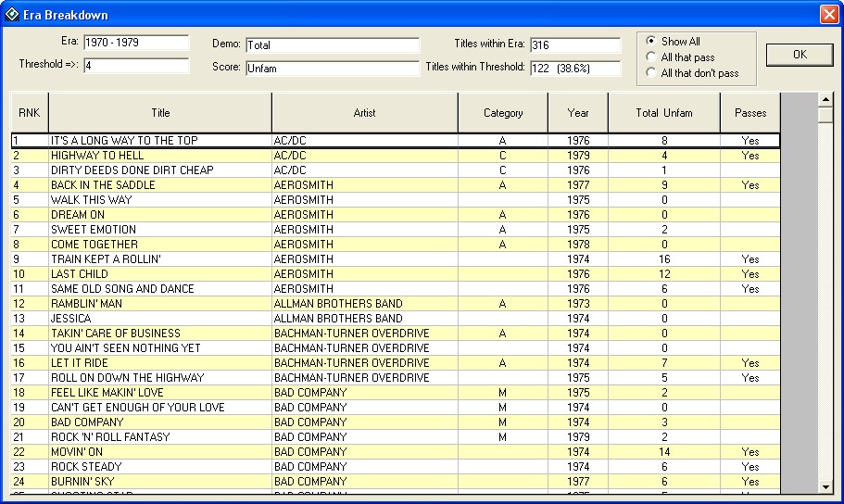Click Total Unfam value 9 for BACK IN THE SADDLE
844x504 pixels.
pos(664,185)
